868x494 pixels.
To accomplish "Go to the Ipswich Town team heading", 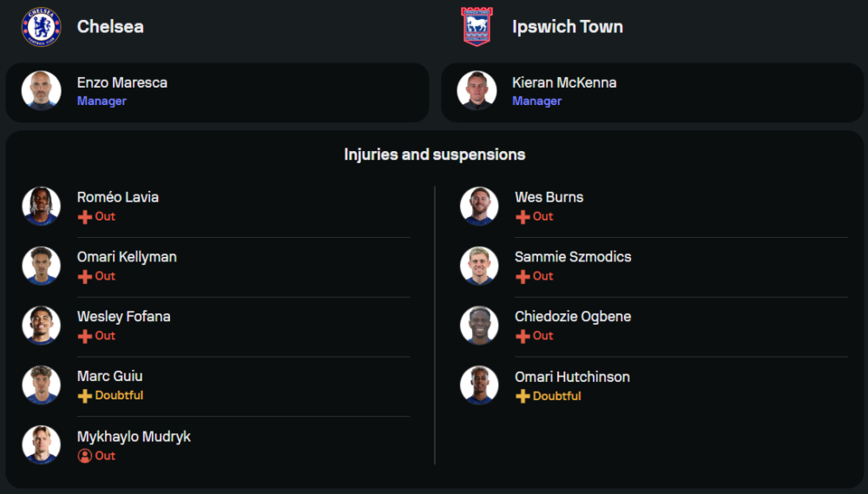I will pos(567,26).
